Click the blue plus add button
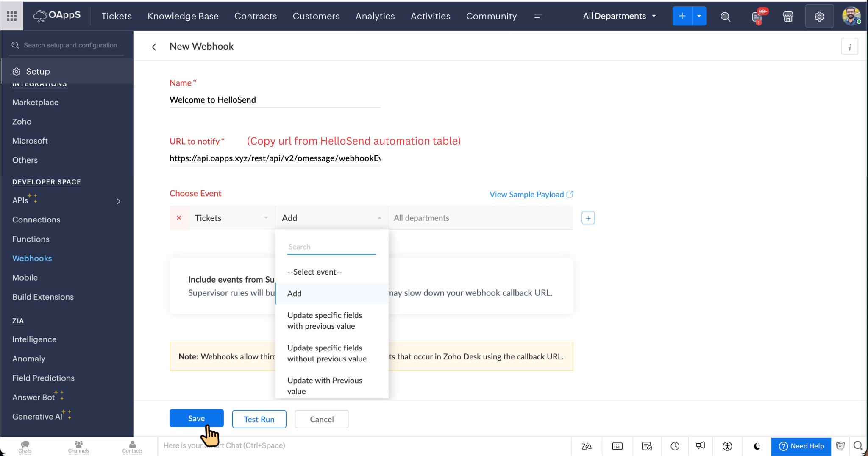 coord(682,16)
